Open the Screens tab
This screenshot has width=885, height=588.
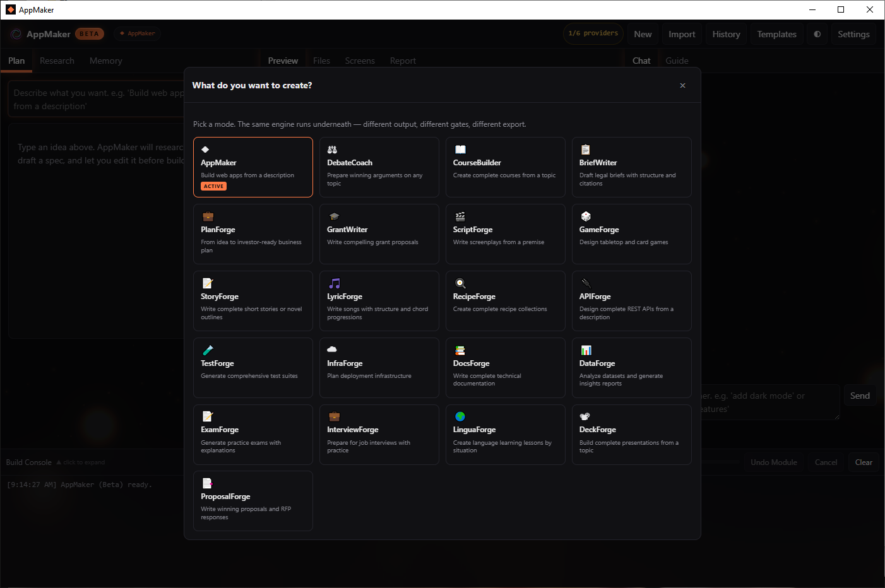[x=360, y=61]
